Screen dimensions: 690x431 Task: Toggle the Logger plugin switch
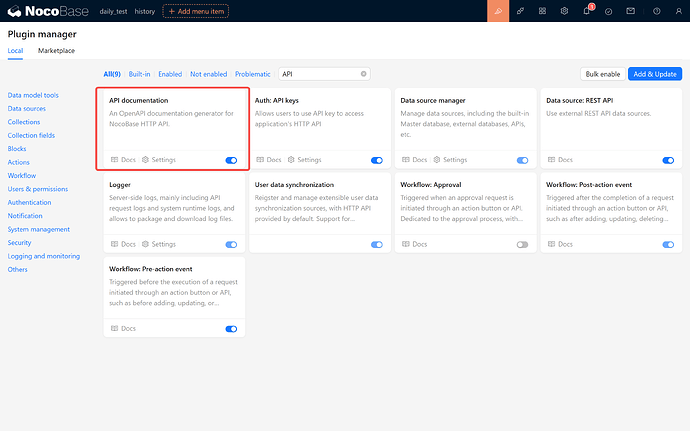[231, 244]
